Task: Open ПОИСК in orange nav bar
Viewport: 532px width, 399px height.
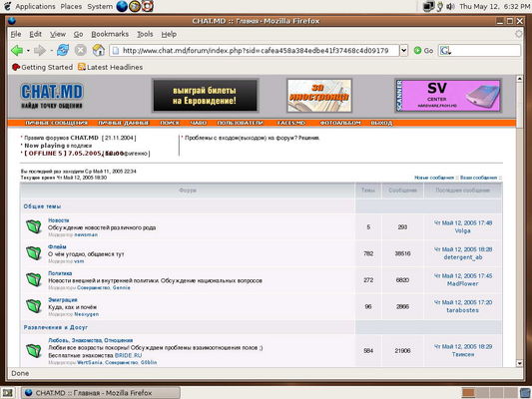Action: pos(170,123)
